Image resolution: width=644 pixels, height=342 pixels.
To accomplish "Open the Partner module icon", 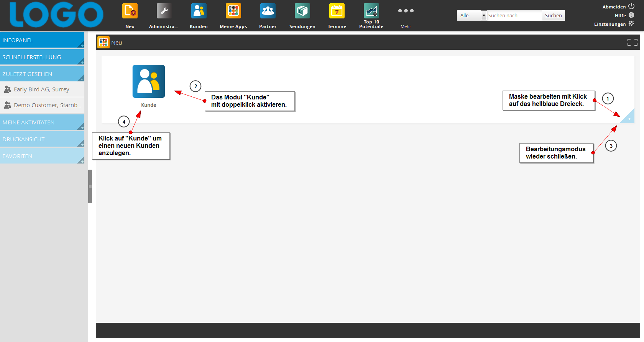I will pos(268,11).
